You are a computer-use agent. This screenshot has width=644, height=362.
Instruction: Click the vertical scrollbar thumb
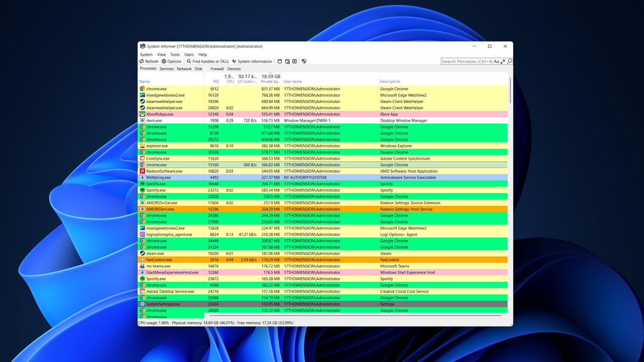click(510, 90)
